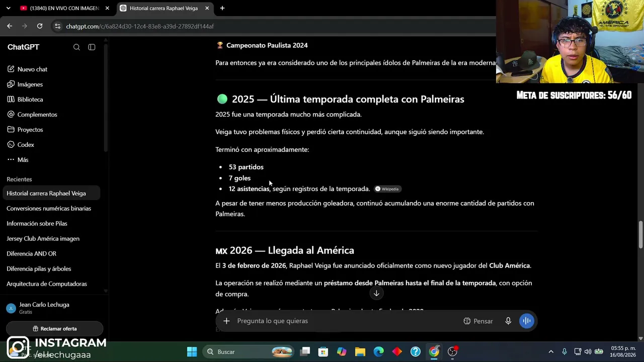The width and height of the screenshot is (644, 362).
Task: Click heading 'Última temporada completa con Palmeiras'
Action: [367, 99]
